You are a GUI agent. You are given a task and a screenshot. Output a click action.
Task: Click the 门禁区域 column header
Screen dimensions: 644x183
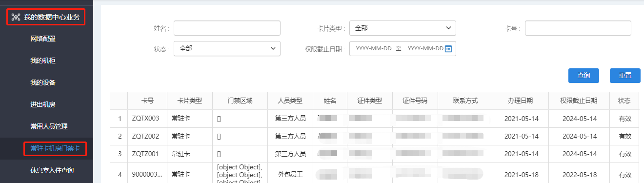coord(240,101)
